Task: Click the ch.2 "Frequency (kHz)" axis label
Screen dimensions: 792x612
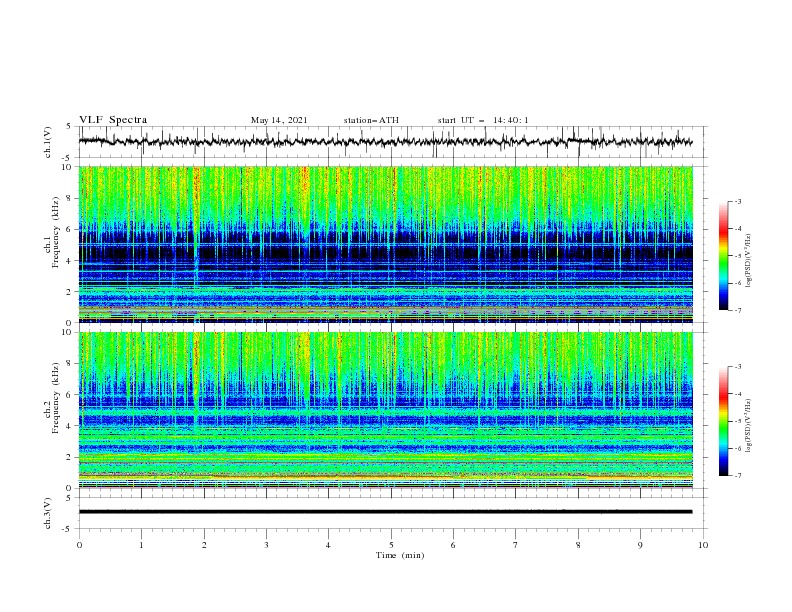Action: point(56,398)
